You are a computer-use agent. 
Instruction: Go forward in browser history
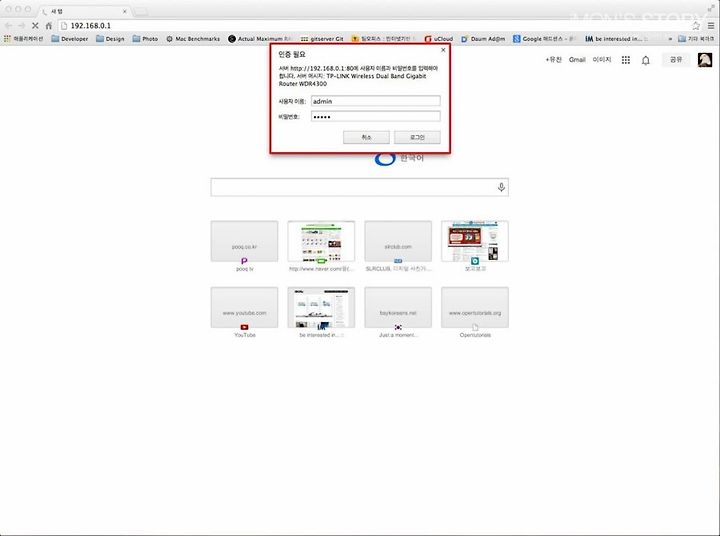[x=22, y=26]
